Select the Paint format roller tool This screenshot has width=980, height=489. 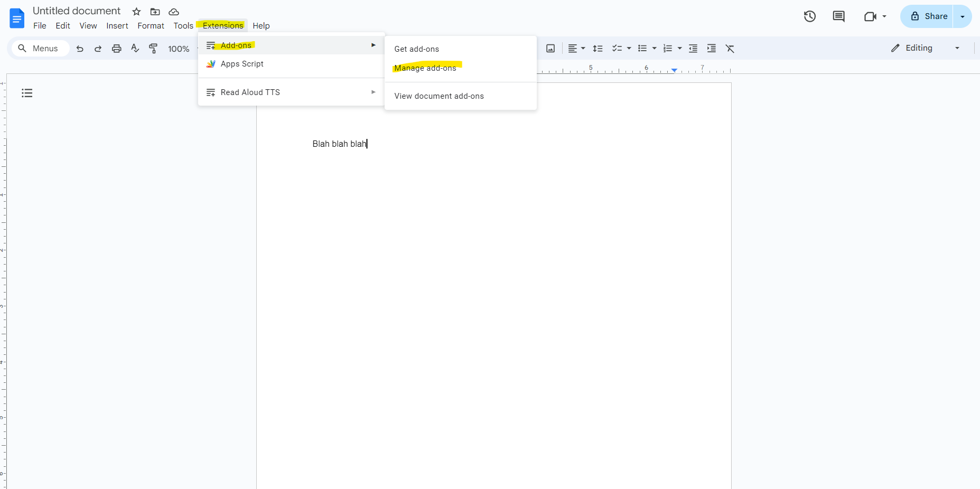coord(153,49)
